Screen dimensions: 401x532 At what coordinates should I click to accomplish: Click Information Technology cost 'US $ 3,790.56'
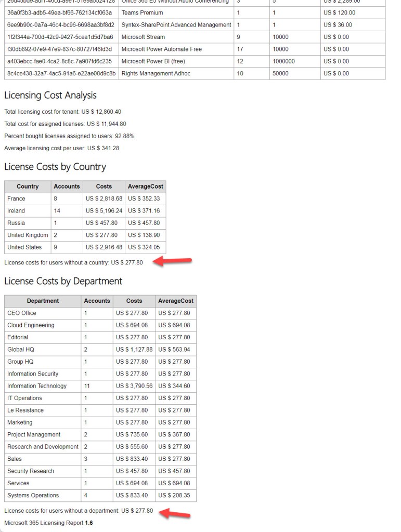click(x=134, y=386)
